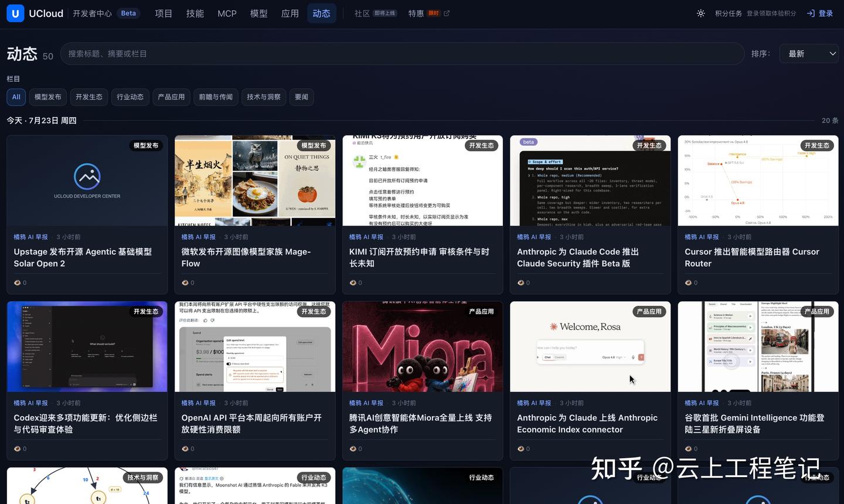
Task: Open the 特惠 external link icon
Action: click(447, 13)
